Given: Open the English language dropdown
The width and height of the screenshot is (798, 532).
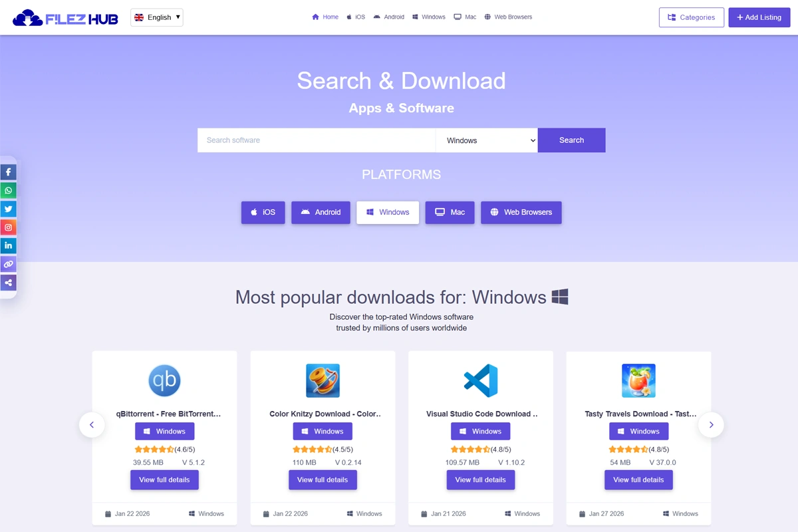Looking at the screenshot, I should pyautogui.click(x=157, y=17).
